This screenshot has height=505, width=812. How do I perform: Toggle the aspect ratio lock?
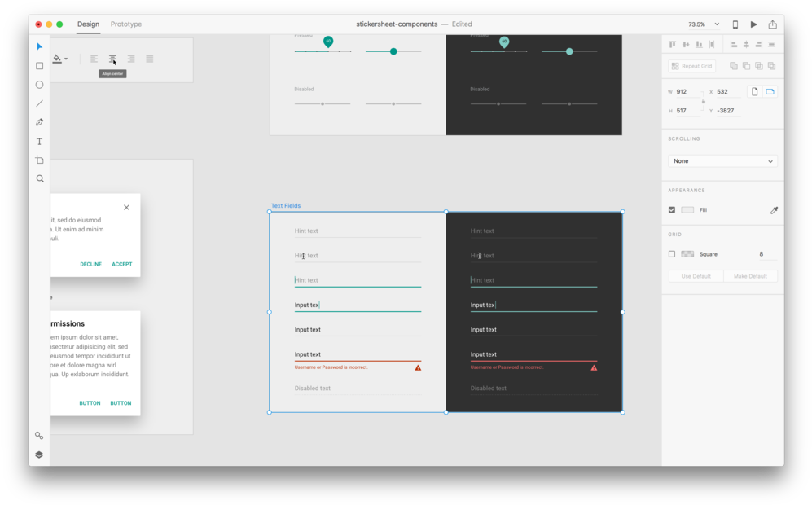[703, 102]
